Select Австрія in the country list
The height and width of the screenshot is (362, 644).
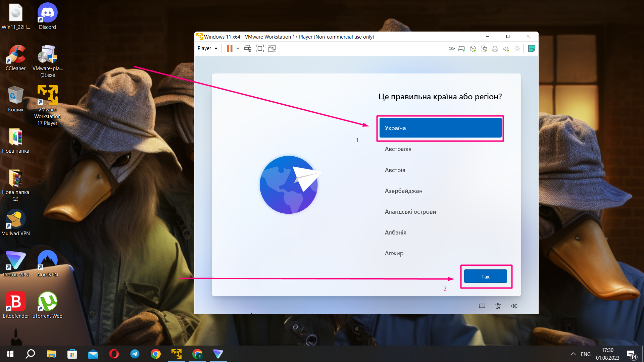point(440,170)
